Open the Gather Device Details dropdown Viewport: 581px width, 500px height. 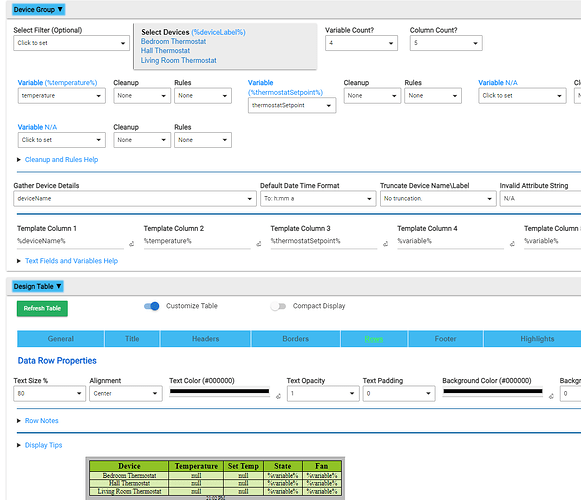[x=135, y=199]
